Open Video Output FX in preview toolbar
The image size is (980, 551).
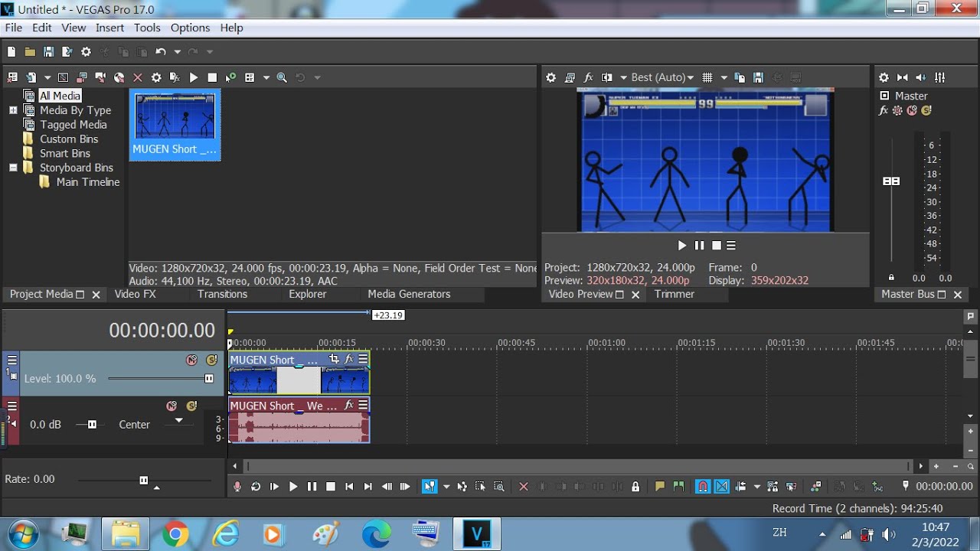[589, 77]
